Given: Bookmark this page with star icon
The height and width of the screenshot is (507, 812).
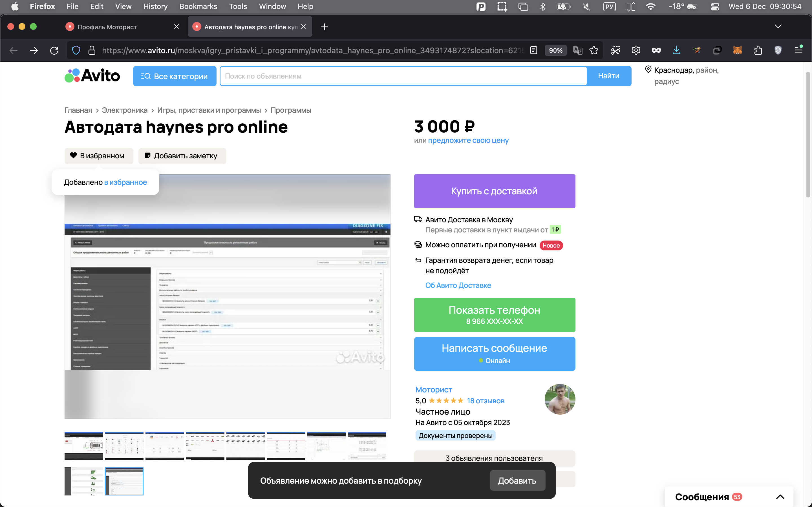Looking at the screenshot, I should coord(593,50).
